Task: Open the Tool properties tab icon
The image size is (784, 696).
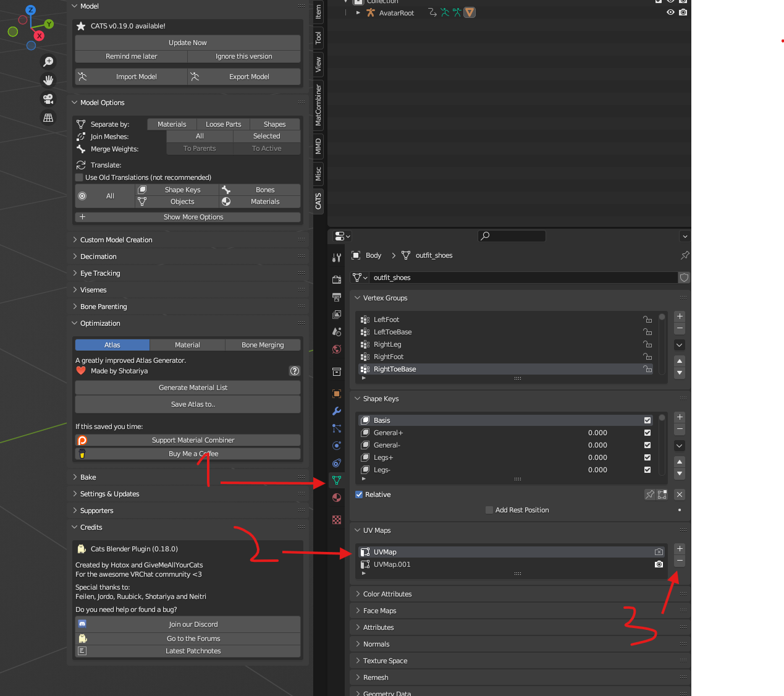Action: coord(337,258)
